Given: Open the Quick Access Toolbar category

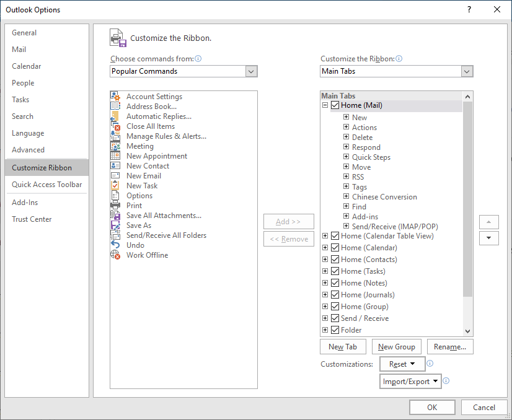Looking at the screenshot, I should (46, 185).
